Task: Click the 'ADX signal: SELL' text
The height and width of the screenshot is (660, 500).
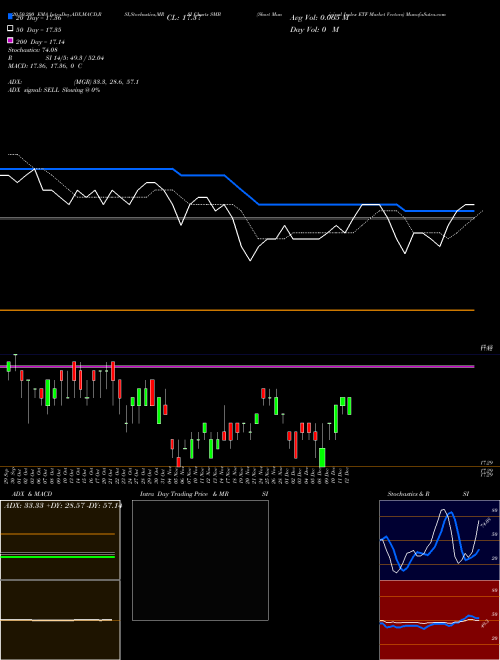Action: pos(34,90)
